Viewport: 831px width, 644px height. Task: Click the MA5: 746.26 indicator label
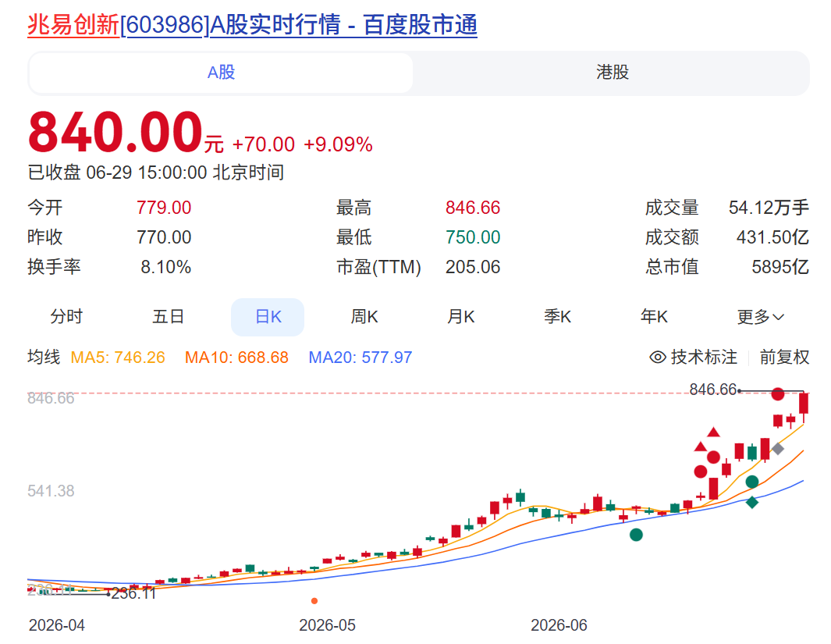pyautogui.click(x=118, y=358)
